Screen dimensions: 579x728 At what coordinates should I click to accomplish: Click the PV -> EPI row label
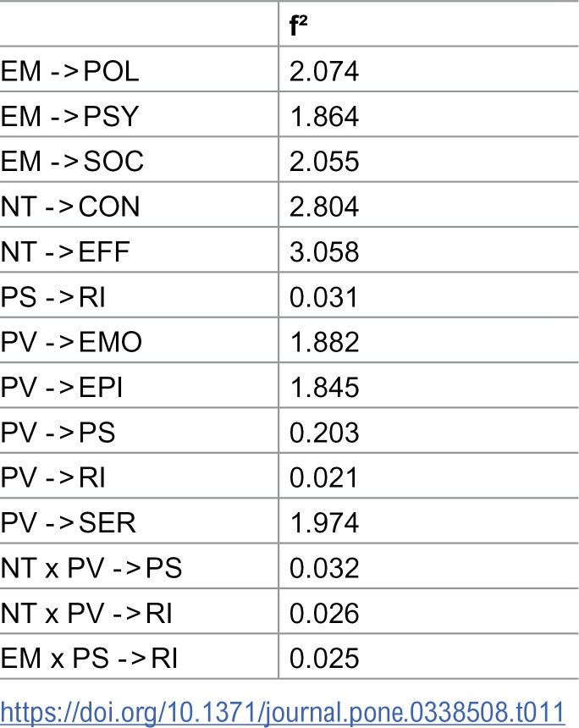pyautogui.click(x=61, y=387)
